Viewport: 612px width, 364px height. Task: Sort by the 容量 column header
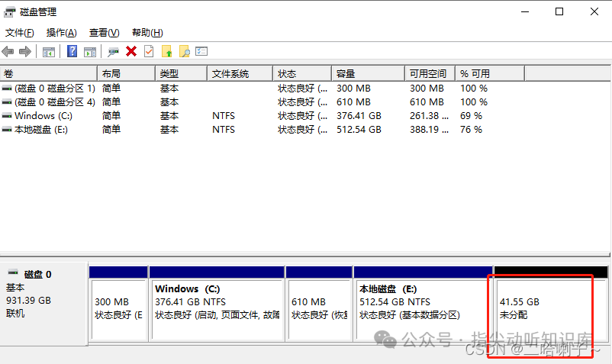(368, 74)
